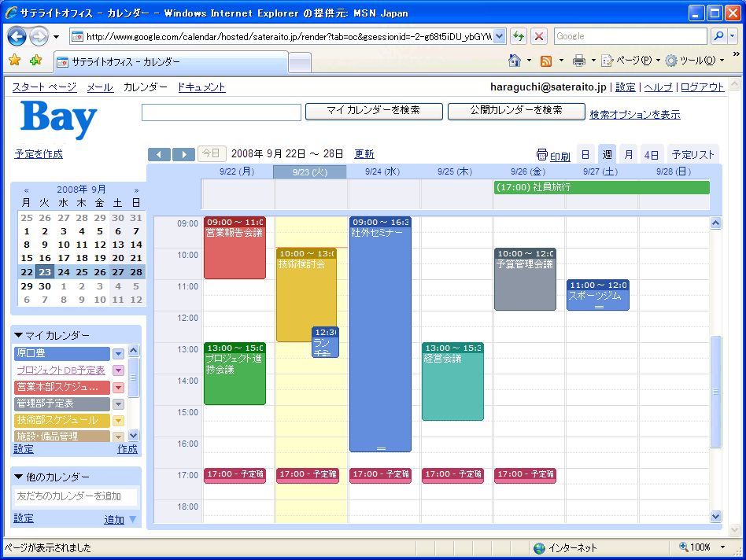Open the ページ(P) toolbar menu

tap(631, 61)
